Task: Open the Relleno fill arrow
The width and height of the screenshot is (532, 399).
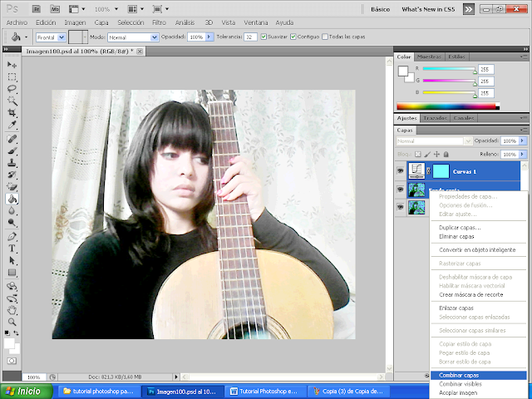Action: pyautogui.click(x=523, y=154)
